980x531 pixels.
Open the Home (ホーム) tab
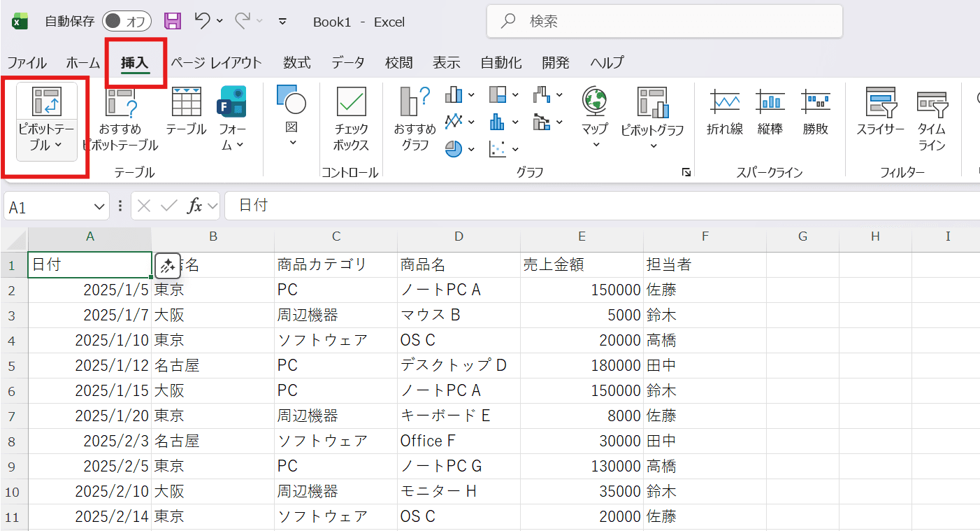[83, 63]
